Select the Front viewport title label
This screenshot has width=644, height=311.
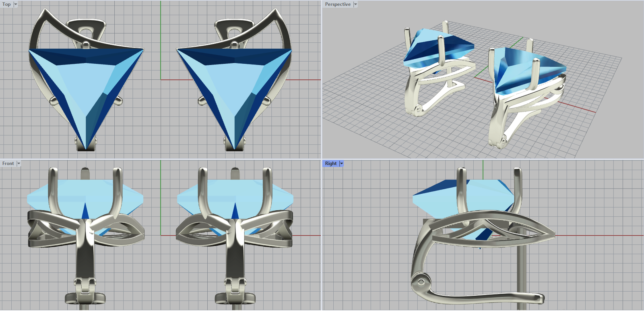click(8, 164)
